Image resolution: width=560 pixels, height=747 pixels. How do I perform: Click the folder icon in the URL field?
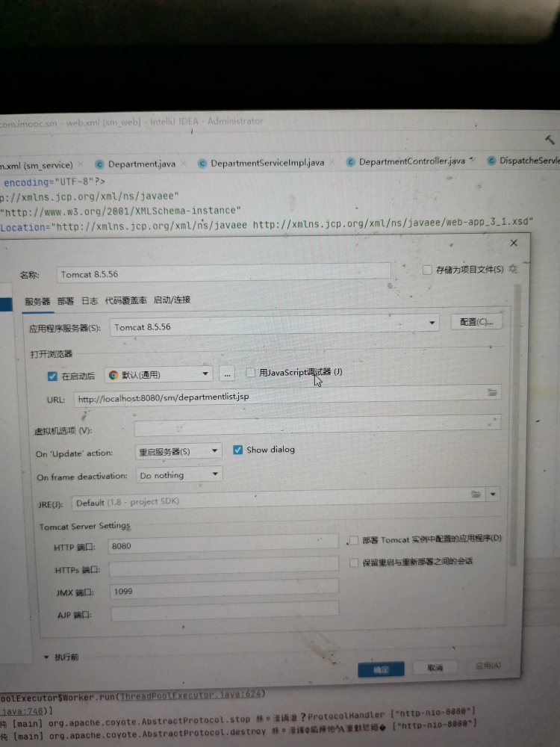click(x=492, y=392)
